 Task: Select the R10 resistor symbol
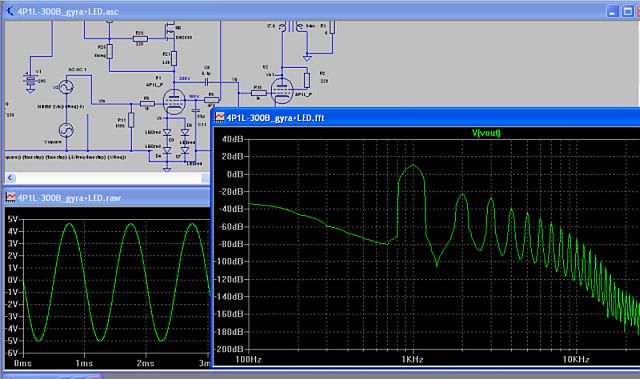tap(258, 93)
